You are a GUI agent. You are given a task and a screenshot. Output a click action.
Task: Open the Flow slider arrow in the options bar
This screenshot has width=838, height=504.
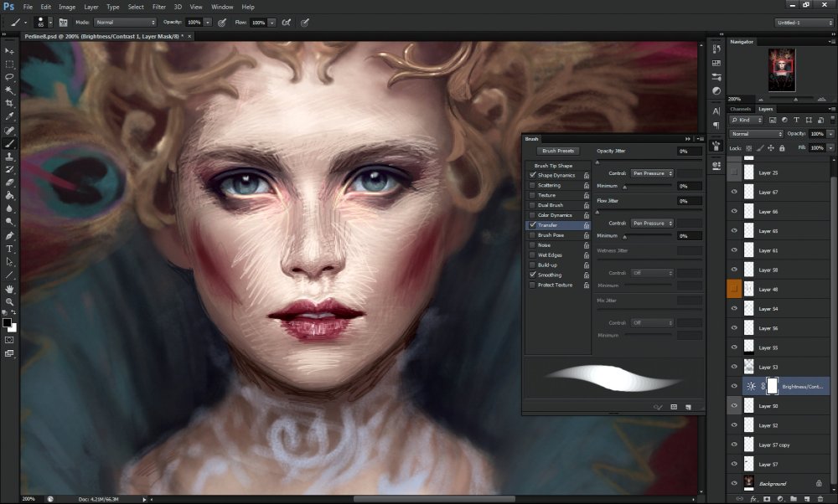tap(272, 23)
